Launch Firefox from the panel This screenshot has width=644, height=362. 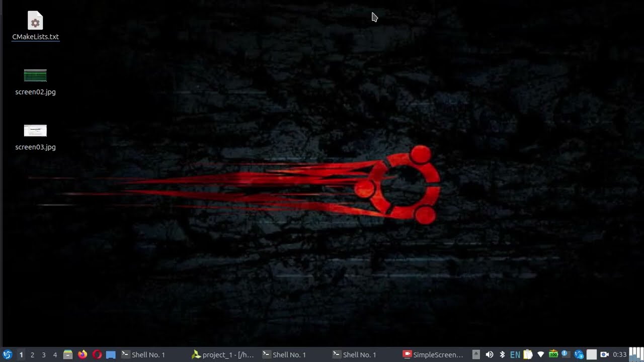[83, 354]
